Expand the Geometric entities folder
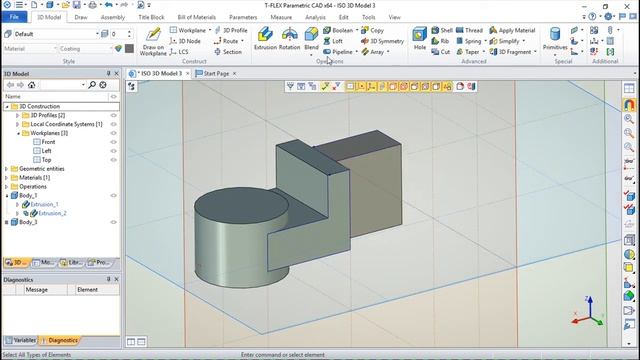Image resolution: width=640 pixels, height=360 pixels. [7, 169]
